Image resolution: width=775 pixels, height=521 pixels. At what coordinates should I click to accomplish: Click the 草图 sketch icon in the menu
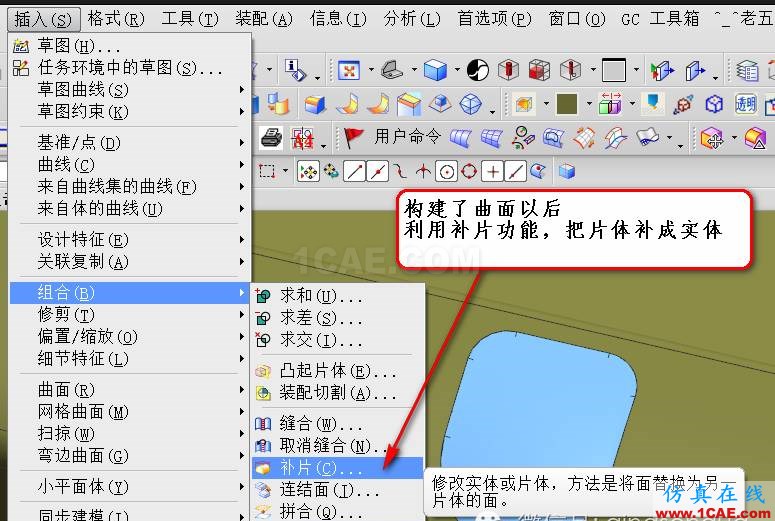(21, 45)
